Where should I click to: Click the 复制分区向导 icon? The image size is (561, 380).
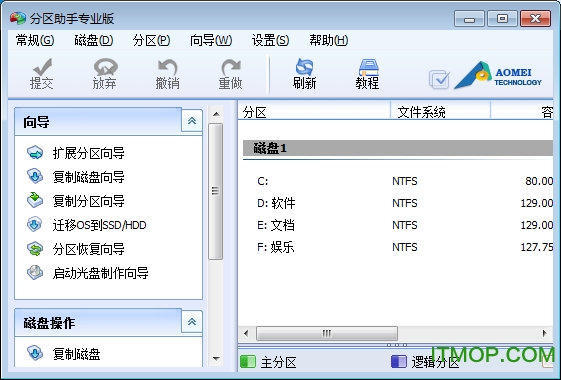tap(35, 200)
